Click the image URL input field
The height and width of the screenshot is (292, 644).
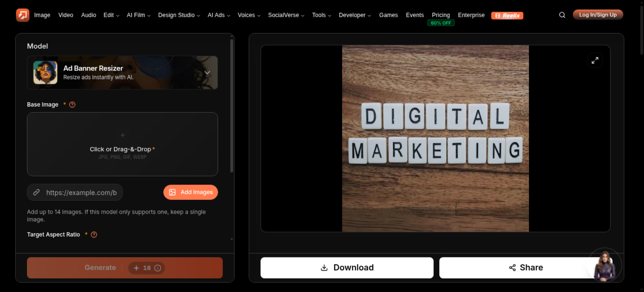pos(75,192)
